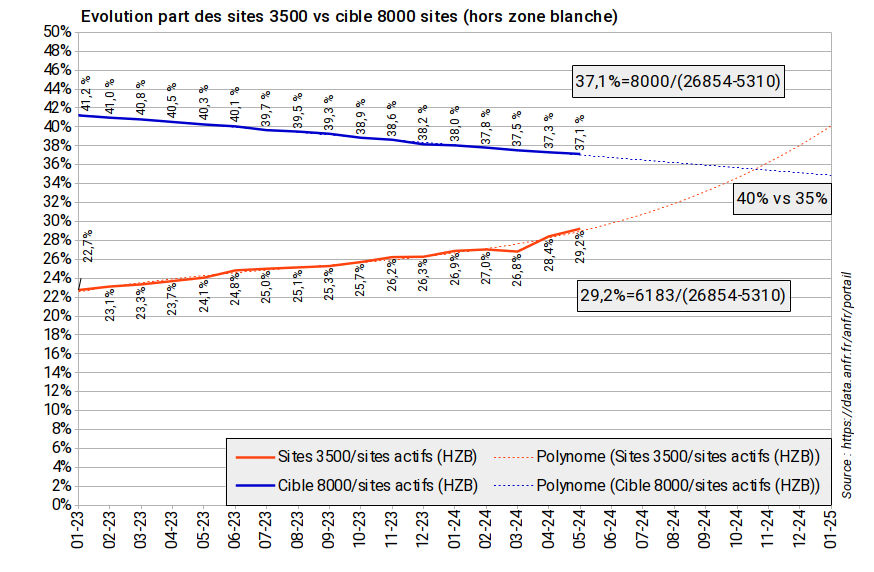Image resolution: width=874 pixels, height=572 pixels.
Task: Click the 28,4% data label on orange line
Action: tap(548, 256)
